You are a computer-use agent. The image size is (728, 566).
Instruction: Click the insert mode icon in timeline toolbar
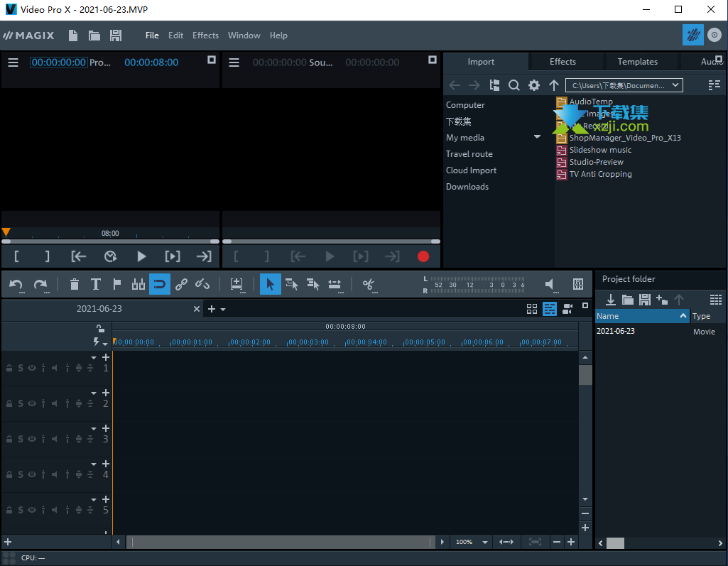click(x=237, y=284)
